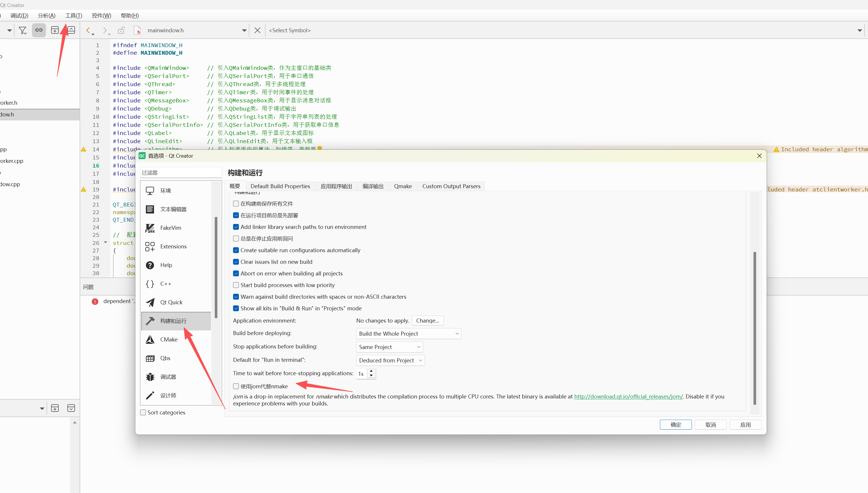
Task: Open Default for Run in terminal dropdown
Action: tap(390, 360)
